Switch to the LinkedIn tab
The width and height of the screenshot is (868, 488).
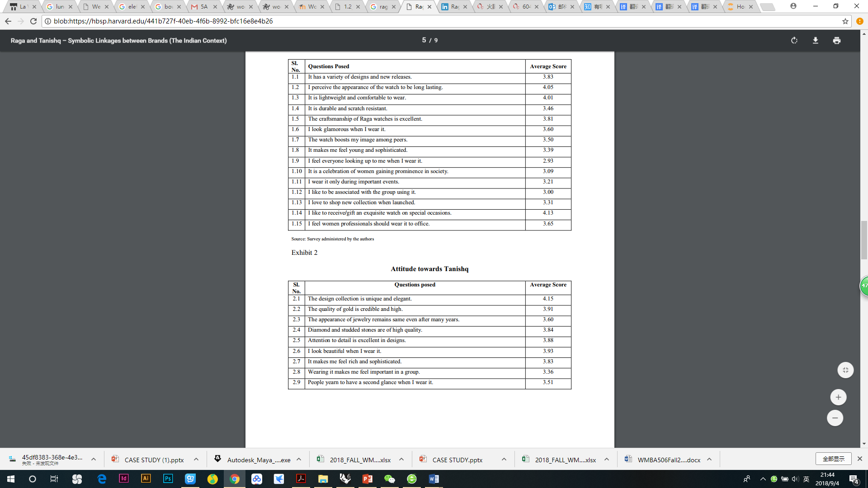(453, 7)
